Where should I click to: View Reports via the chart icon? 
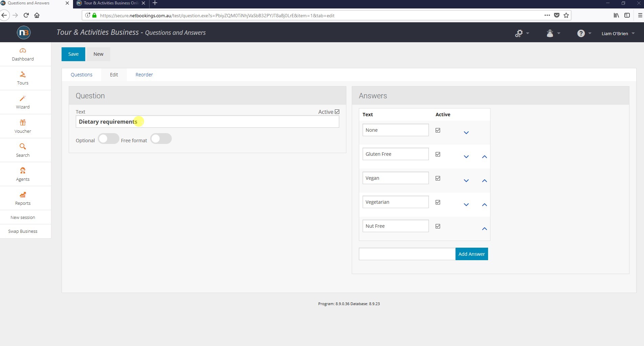click(23, 195)
